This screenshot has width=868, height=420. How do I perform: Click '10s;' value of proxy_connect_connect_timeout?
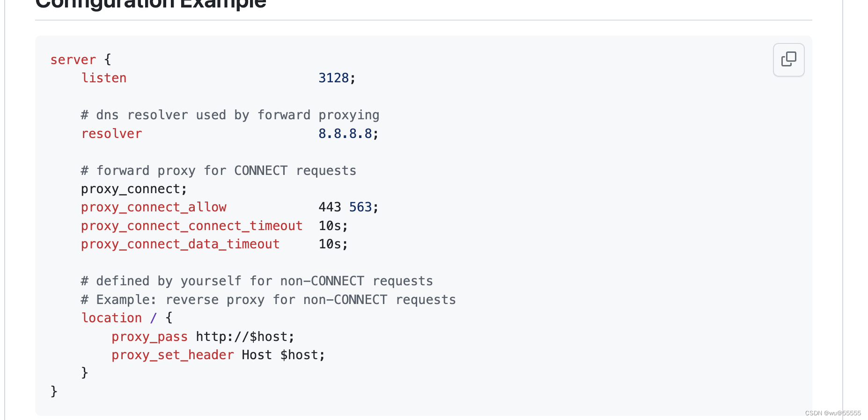[x=333, y=226]
